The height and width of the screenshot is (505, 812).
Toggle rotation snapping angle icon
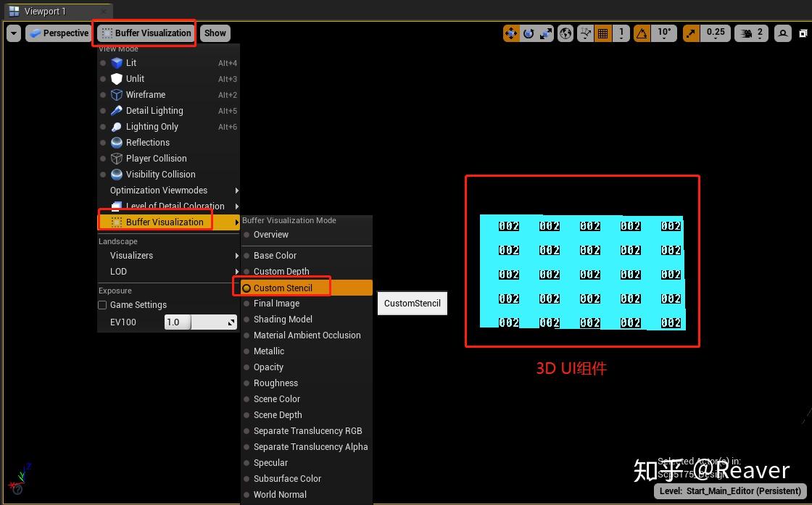click(642, 33)
